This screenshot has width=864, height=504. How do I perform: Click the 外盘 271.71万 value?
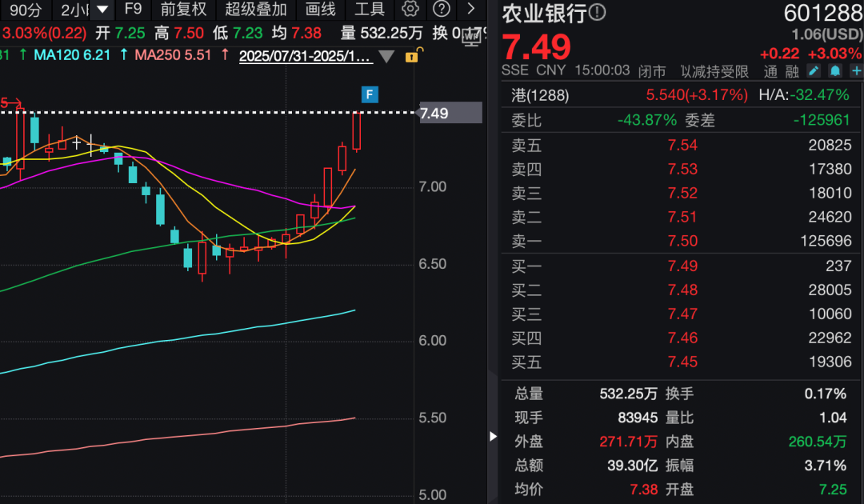(628, 442)
